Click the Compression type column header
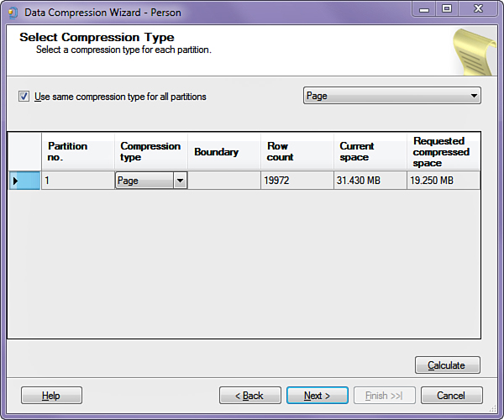Image resolution: width=504 pixels, height=420 pixels. [150, 152]
